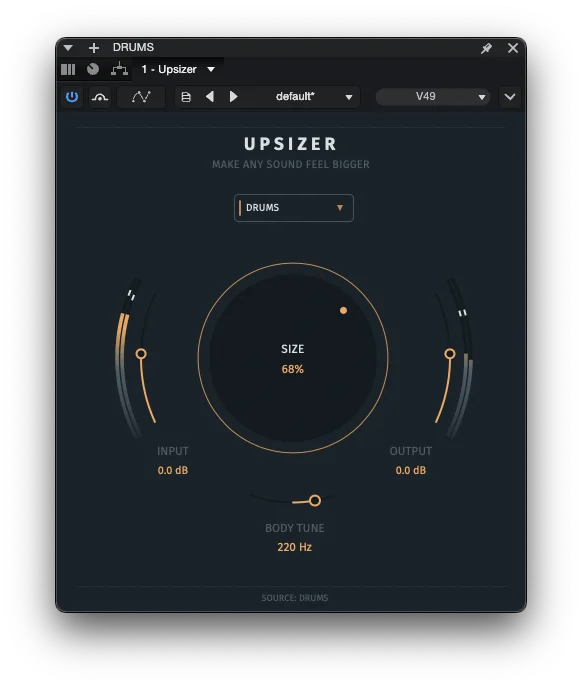Go to previous preset arrow

pos(210,97)
